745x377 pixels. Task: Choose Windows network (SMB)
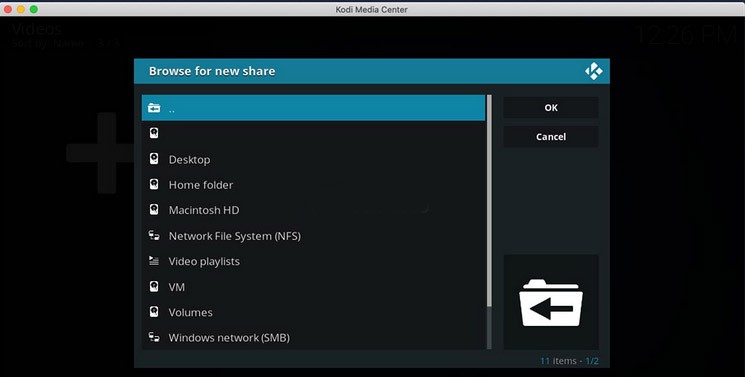tap(314, 338)
